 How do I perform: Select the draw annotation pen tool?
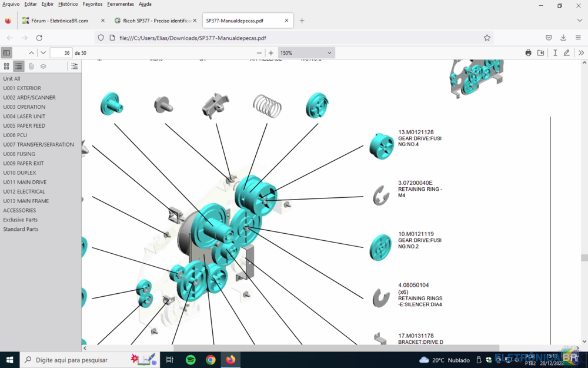[567, 53]
